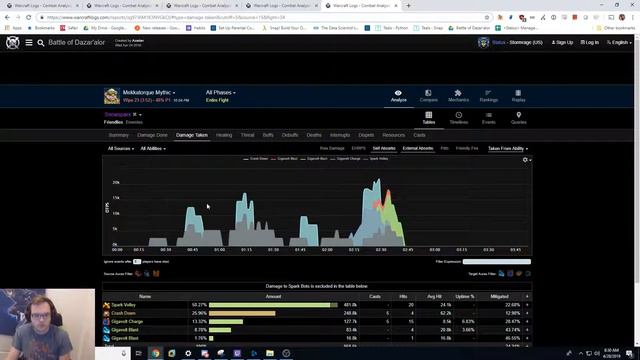
Task: Select the Enemies filter
Action: click(134, 122)
